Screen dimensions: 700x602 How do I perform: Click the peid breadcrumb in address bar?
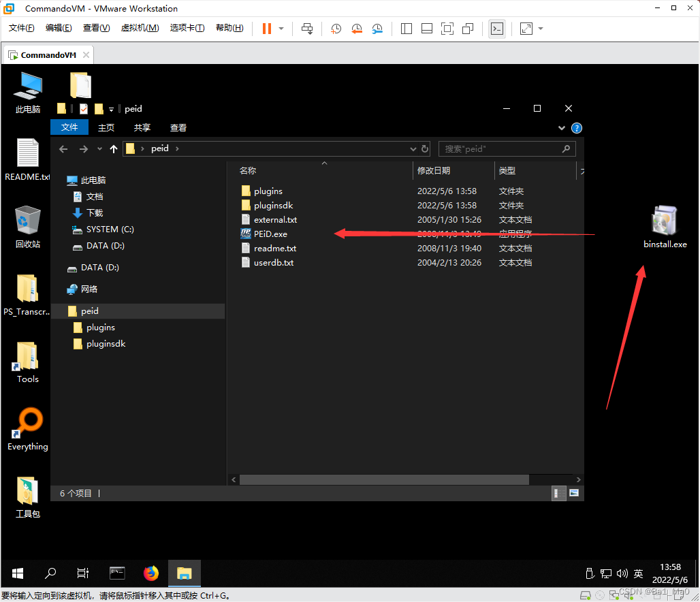click(x=160, y=148)
